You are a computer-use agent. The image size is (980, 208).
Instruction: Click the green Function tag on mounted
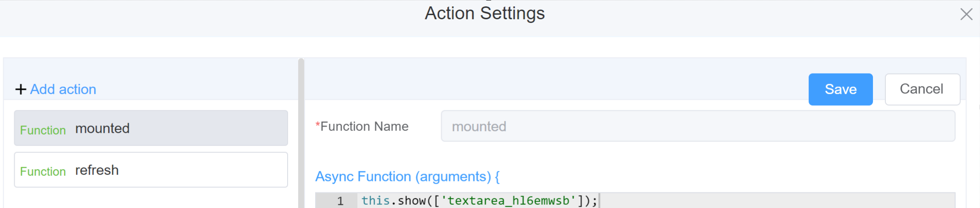pos(43,130)
